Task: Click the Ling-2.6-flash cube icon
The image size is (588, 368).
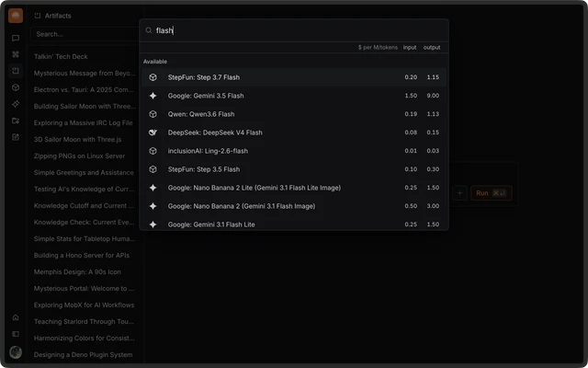Action: coord(153,151)
